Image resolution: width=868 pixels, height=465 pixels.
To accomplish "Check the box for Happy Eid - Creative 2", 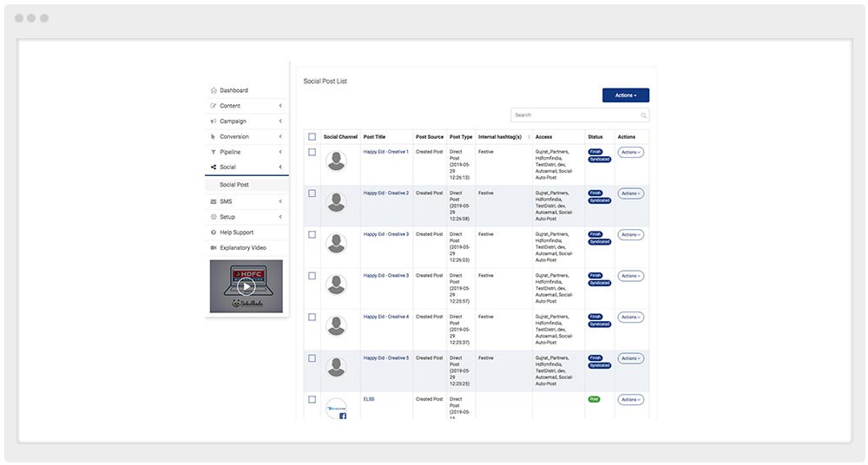I will pyautogui.click(x=312, y=193).
